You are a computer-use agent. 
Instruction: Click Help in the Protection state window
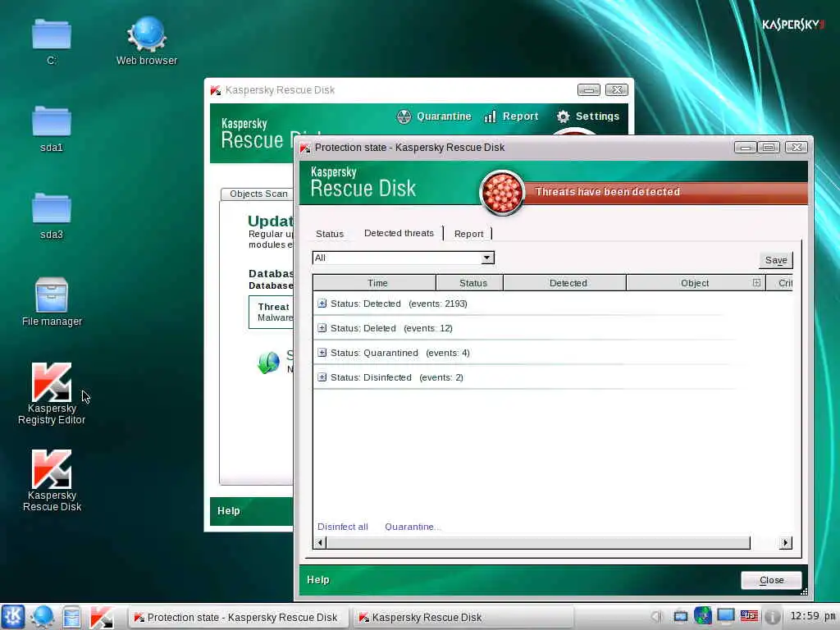click(318, 580)
